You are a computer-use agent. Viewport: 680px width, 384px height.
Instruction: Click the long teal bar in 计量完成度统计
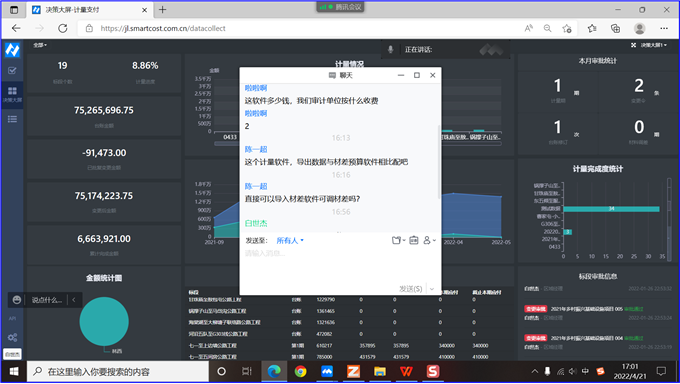(x=611, y=209)
